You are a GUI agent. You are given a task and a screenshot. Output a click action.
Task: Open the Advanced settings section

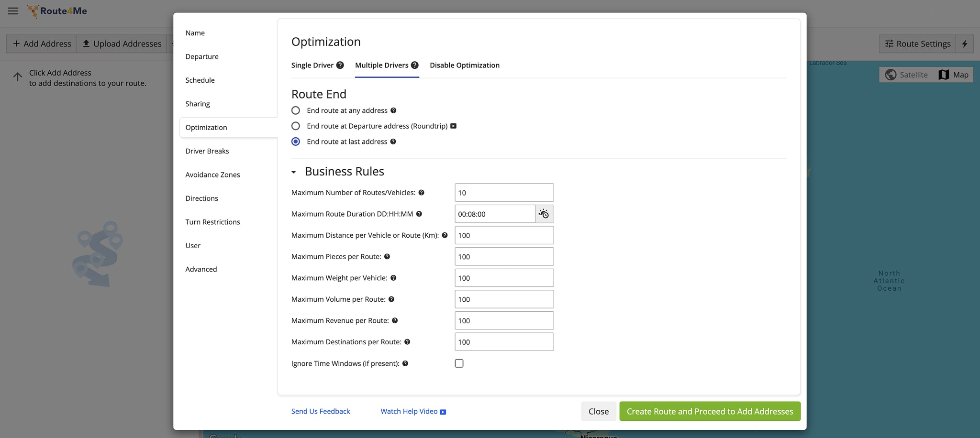click(x=201, y=269)
